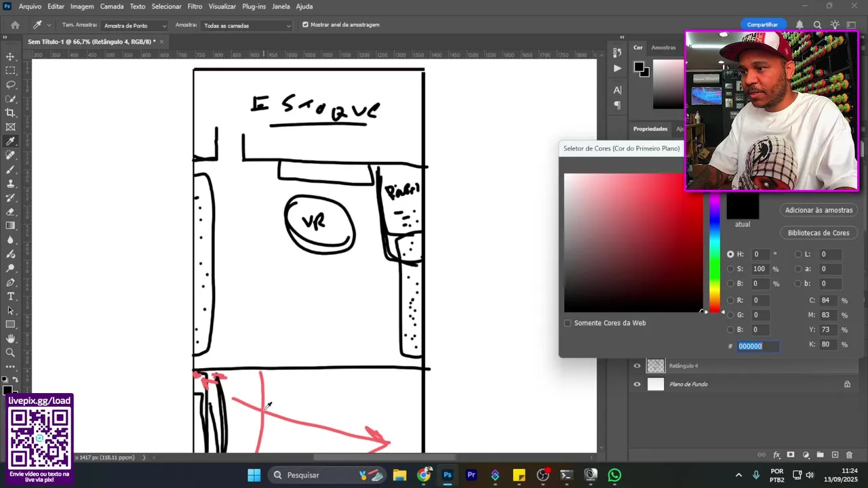Click in the red saturation color field
The height and width of the screenshot is (488, 868).
click(633, 243)
